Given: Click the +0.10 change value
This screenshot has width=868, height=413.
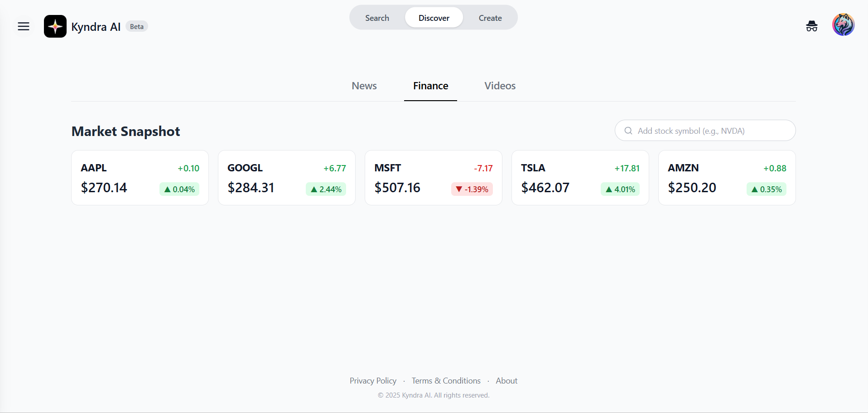Looking at the screenshot, I should [x=188, y=168].
